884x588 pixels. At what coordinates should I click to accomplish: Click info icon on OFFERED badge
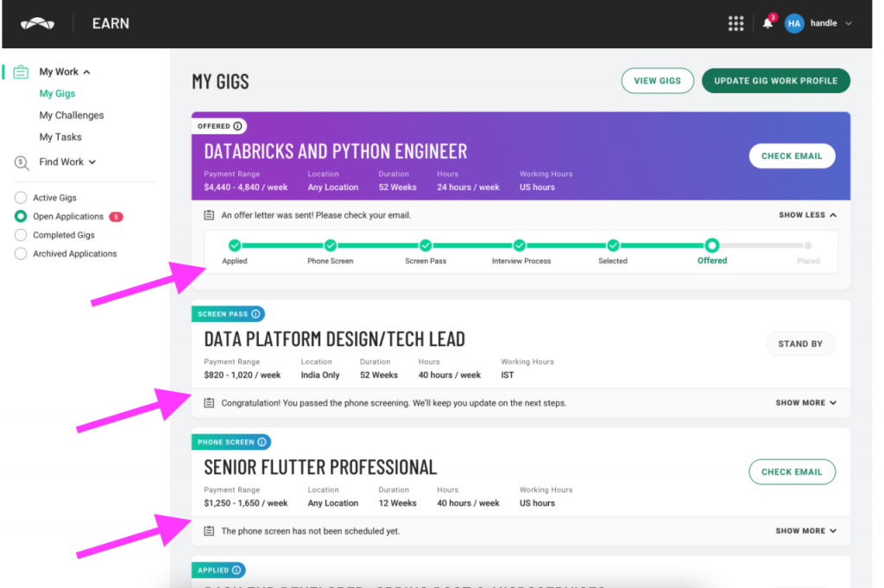click(238, 126)
